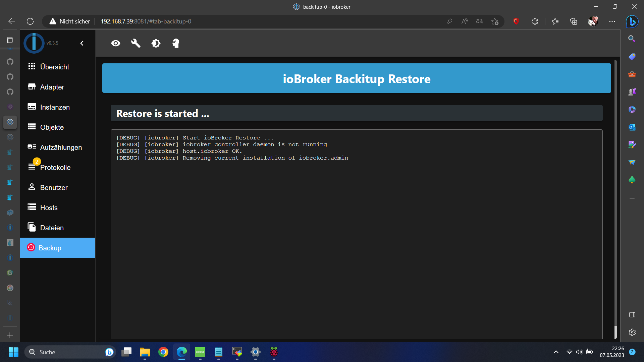
Task: Open the Objekte menu item
Action: pos(58,127)
